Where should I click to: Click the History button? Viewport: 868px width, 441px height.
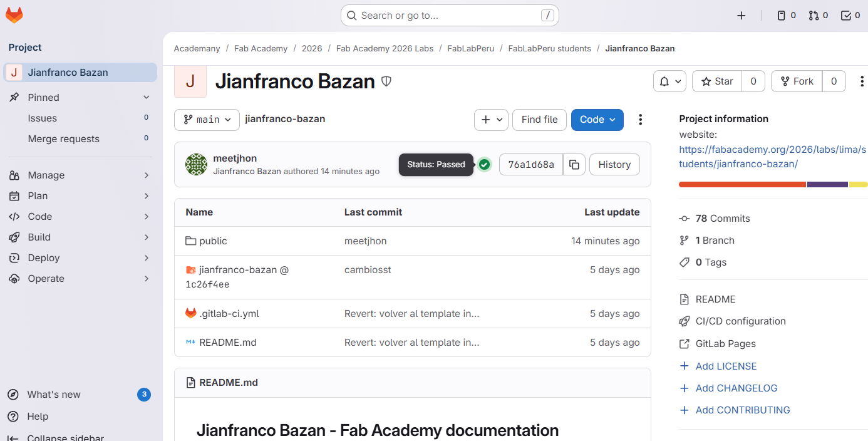tap(614, 165)
